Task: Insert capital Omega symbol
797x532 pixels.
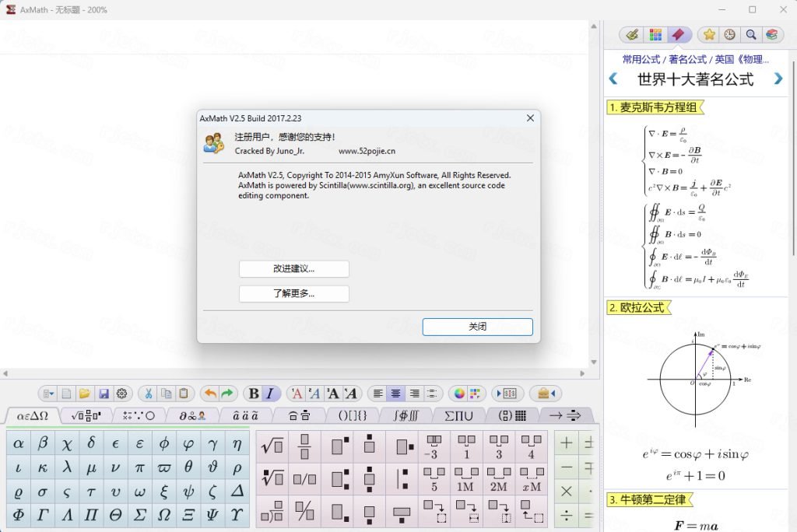Action: coord(163,514)
